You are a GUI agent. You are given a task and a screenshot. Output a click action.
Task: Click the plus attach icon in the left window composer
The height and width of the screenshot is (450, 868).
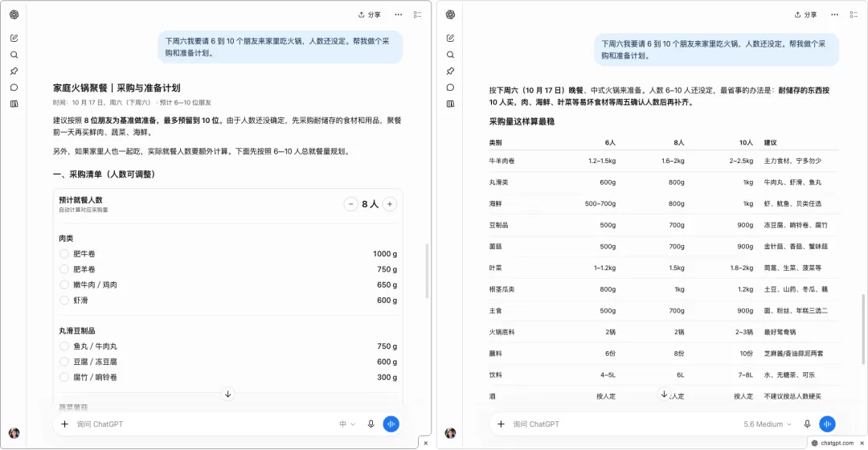65,424
